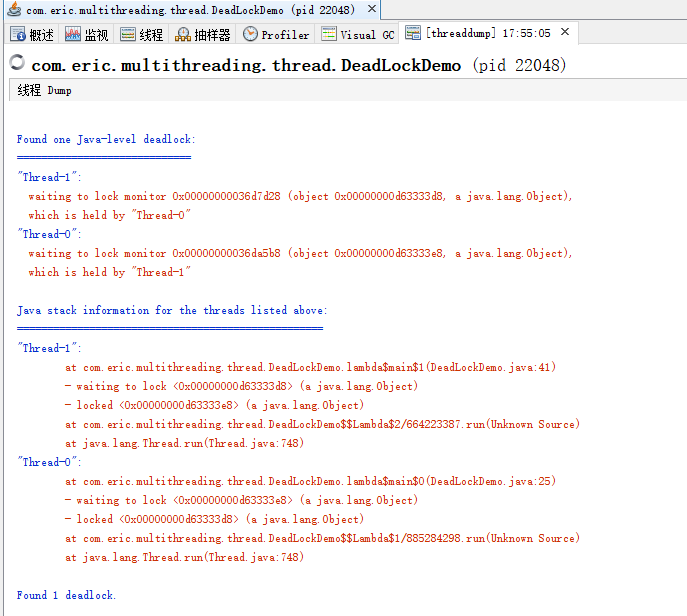This screenshot has height=616, width=687.
Task: Switch to the 监视 monitor tab
Action: (x=87, y=34)
